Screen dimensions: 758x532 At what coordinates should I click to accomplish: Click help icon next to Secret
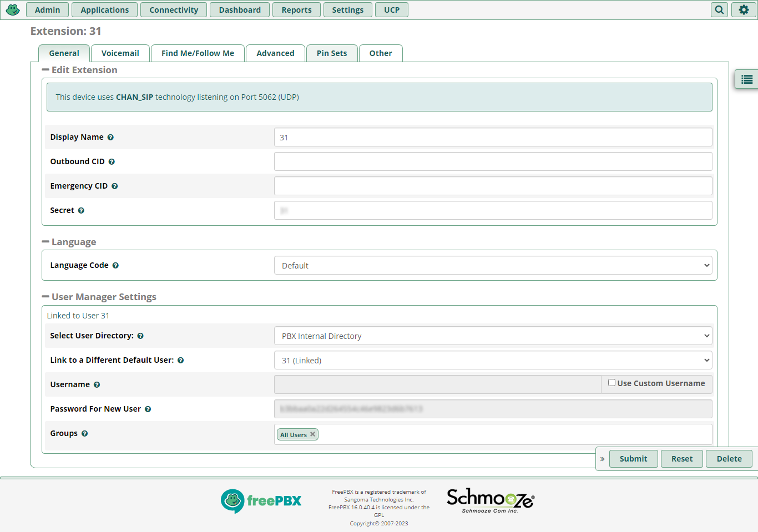coord(81,211)
